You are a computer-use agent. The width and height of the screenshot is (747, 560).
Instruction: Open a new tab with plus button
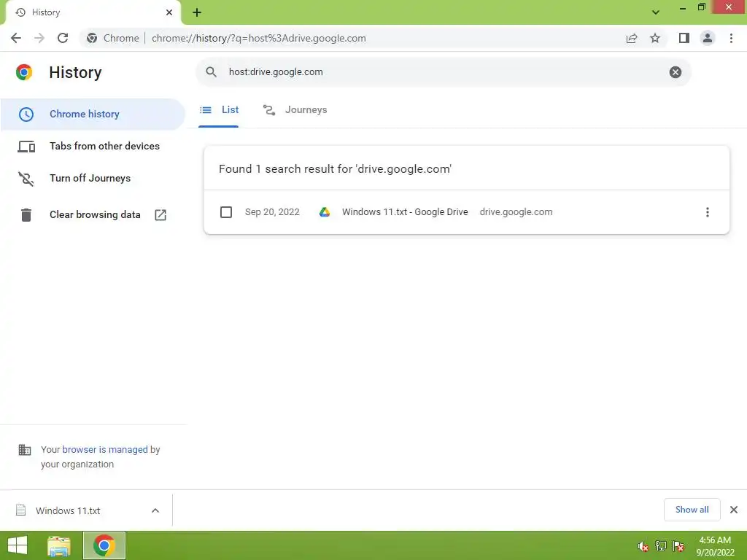tap(197, 12)
